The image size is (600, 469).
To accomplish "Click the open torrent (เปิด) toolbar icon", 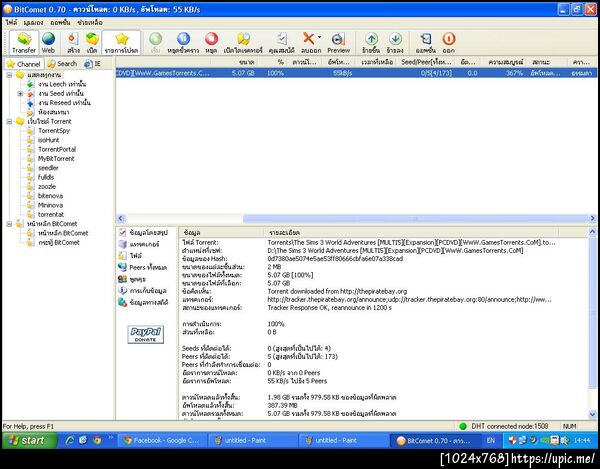I will [92, 42].
